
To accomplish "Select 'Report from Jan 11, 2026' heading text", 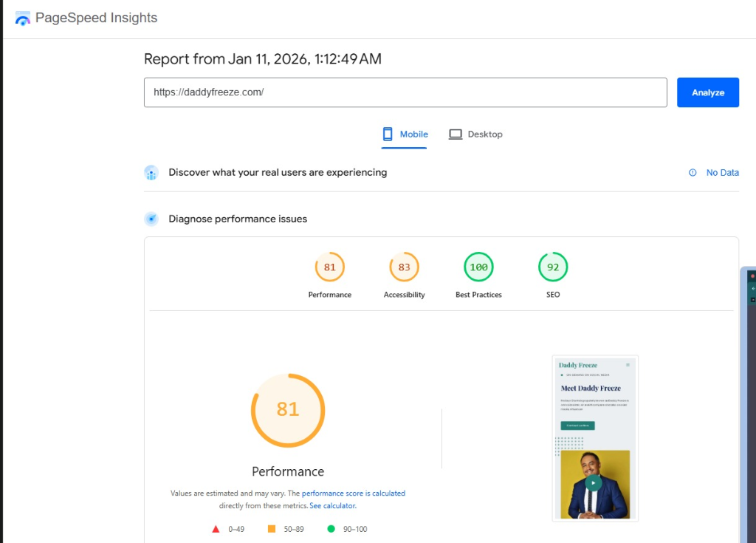I will click(263, 59).
